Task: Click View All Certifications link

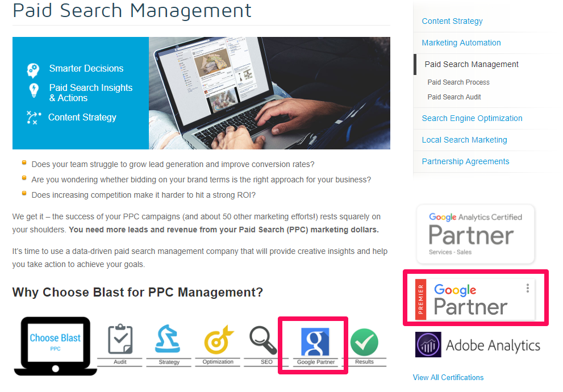Action: pos(448,378)
